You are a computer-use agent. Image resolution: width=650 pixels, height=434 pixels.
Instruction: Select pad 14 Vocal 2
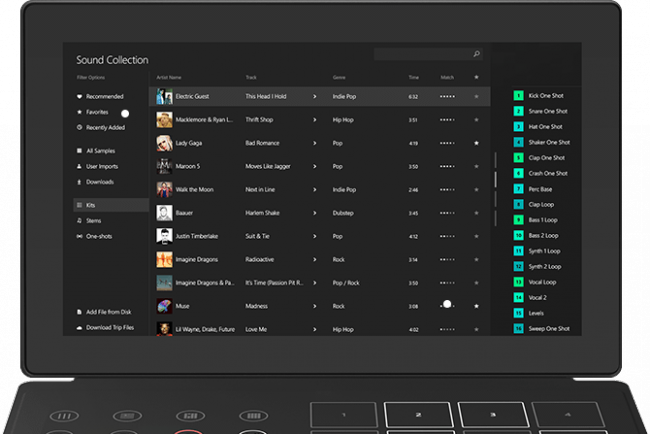click(530, 298)
